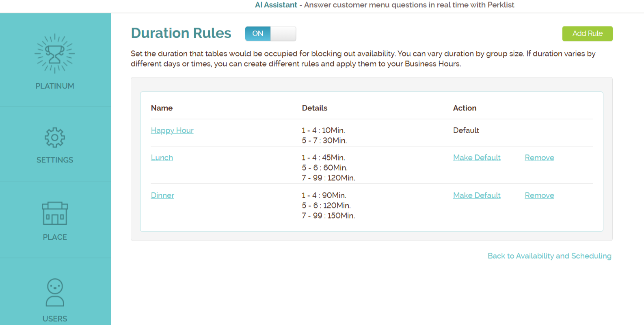Click the '1 - 4 : 90Min.' detail

pos(324,195)
